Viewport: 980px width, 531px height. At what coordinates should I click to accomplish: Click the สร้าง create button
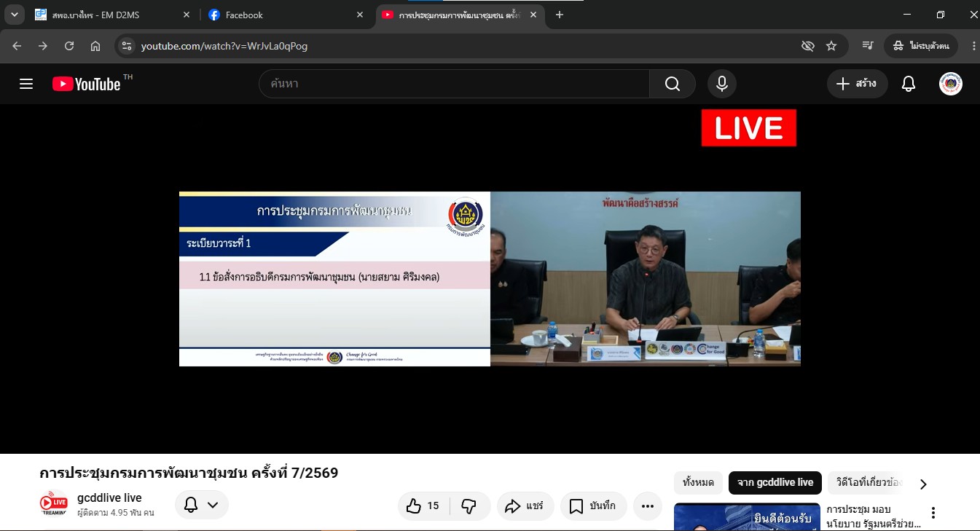tap(857, 84)
